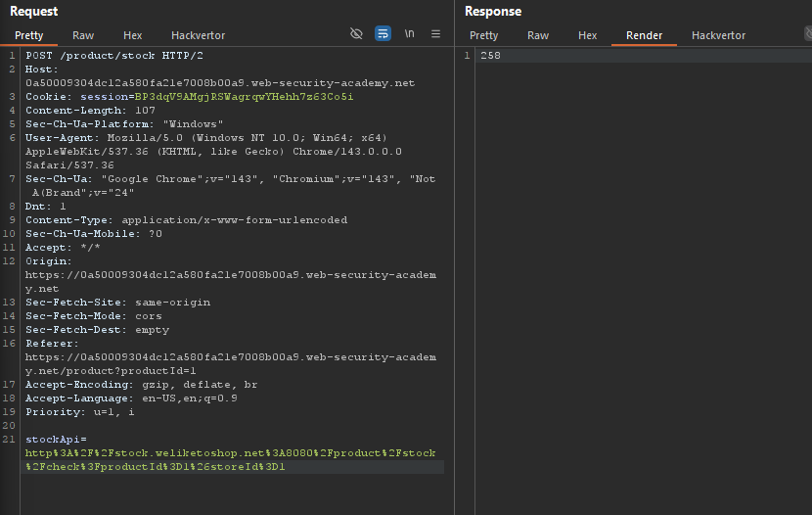Image resolution: width=812 pixels, height=515 pixels.
Task: Click the Priority: u=1, i header
Action: click(x=80, y=412)
